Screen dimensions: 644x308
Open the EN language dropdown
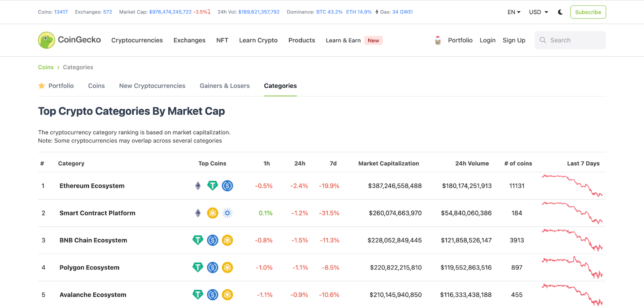(x=514, y=12)
